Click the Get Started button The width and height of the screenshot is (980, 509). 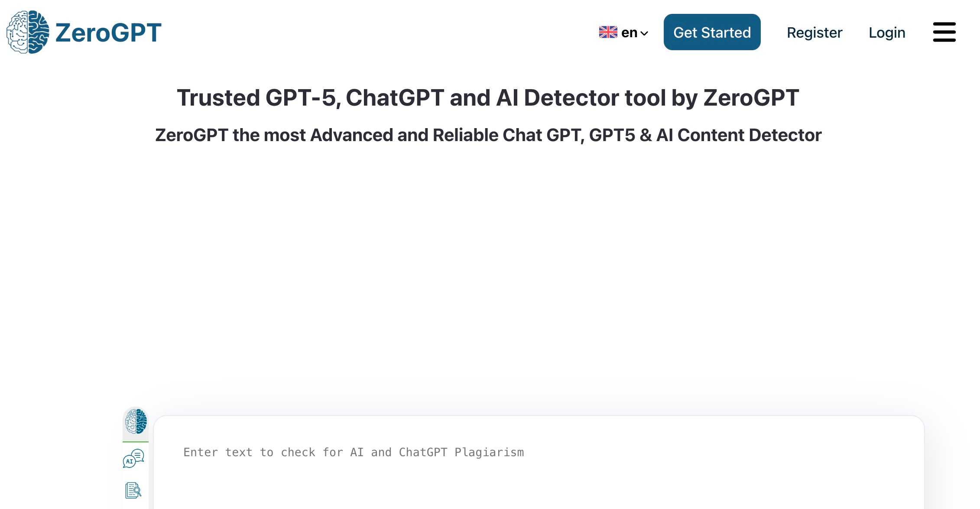click(712, 32)
